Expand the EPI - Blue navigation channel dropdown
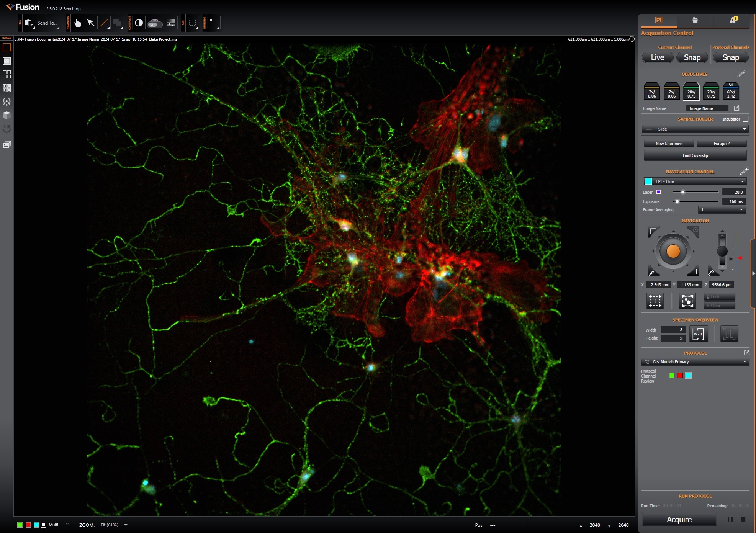 pos(695,181)
